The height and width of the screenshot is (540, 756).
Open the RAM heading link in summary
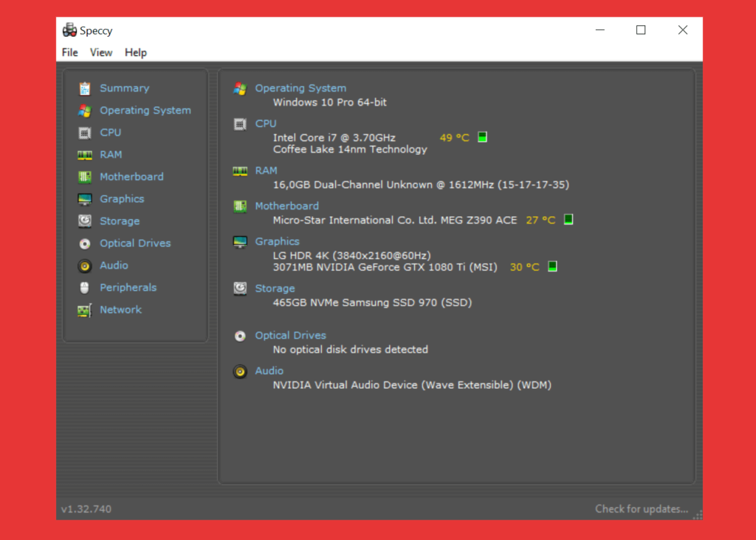(266, 170)
